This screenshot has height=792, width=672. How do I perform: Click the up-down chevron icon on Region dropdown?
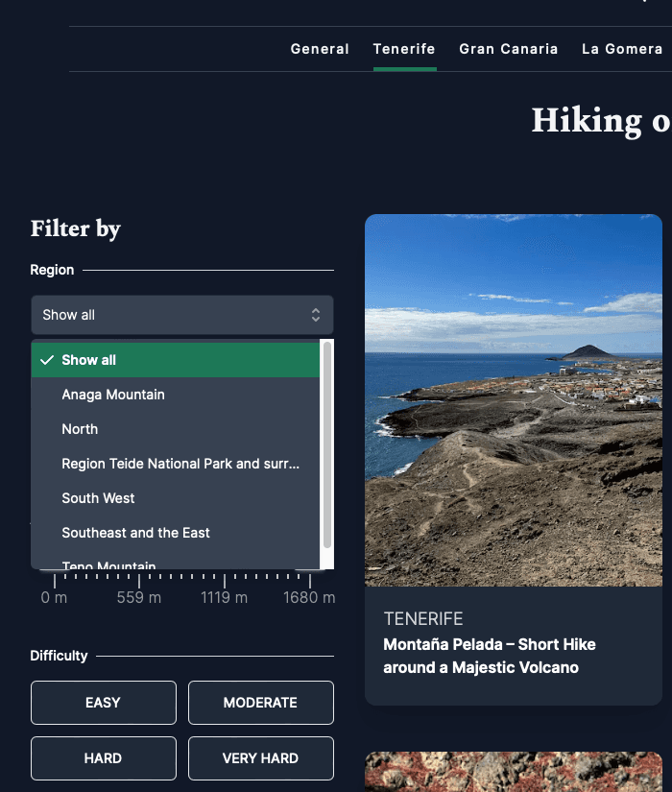coord(315,315)
